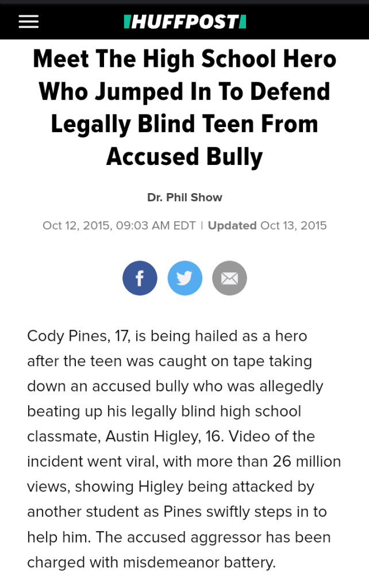Image resolution: width=369 pixels, height=588 pixels.
Task: Open the hamburger navigation menu
Action: [x=29, y=22]
